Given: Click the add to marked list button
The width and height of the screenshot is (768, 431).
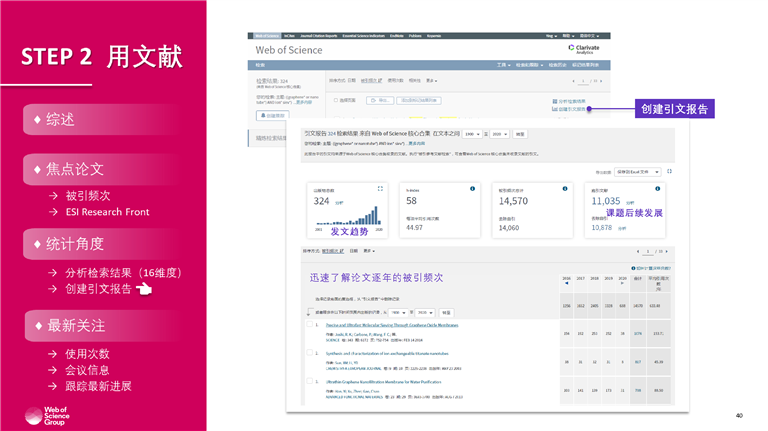Looking at the screenshot, I should click(419, 100).
